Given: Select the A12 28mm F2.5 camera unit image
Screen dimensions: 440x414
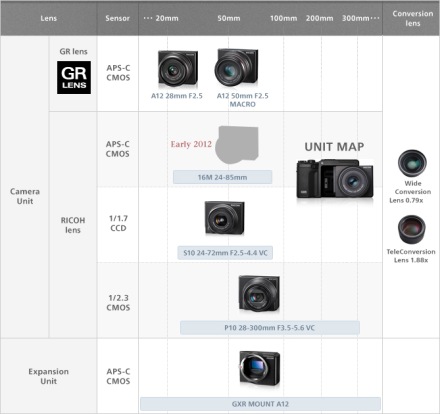Looking at the screenshot, I should 178,69.
